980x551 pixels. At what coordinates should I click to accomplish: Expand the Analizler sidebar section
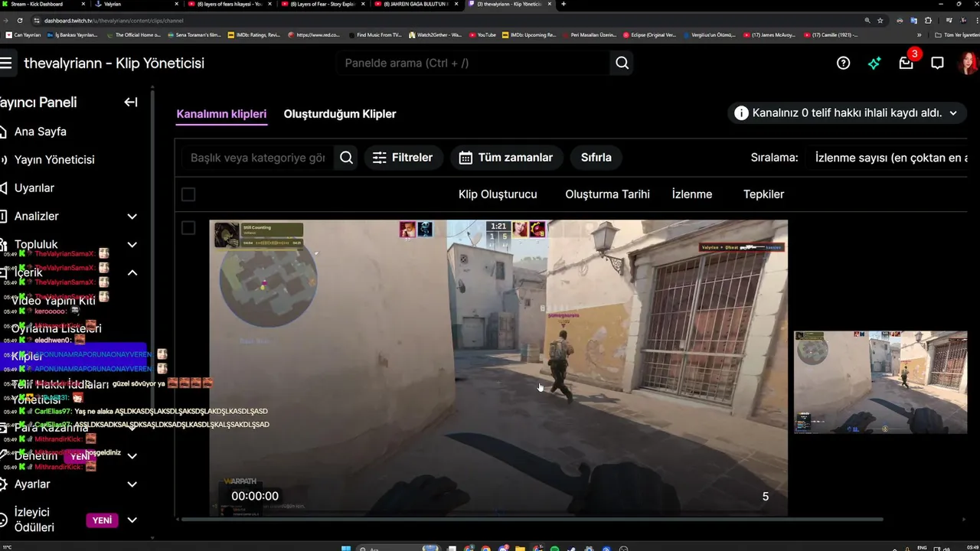point(132,217)
